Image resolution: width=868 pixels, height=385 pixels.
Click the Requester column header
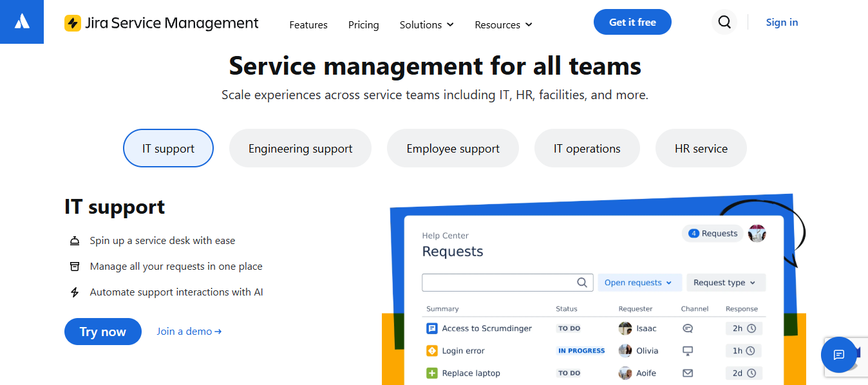636,309
